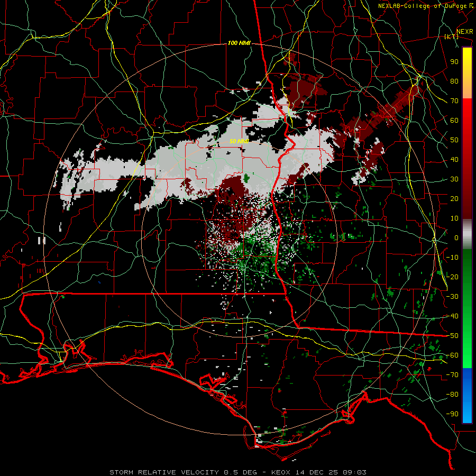Image resolution: width=476 pixels, height=476 pixels.
Task: Click the 50 NMI range ring label
Action: pos(239,141)
